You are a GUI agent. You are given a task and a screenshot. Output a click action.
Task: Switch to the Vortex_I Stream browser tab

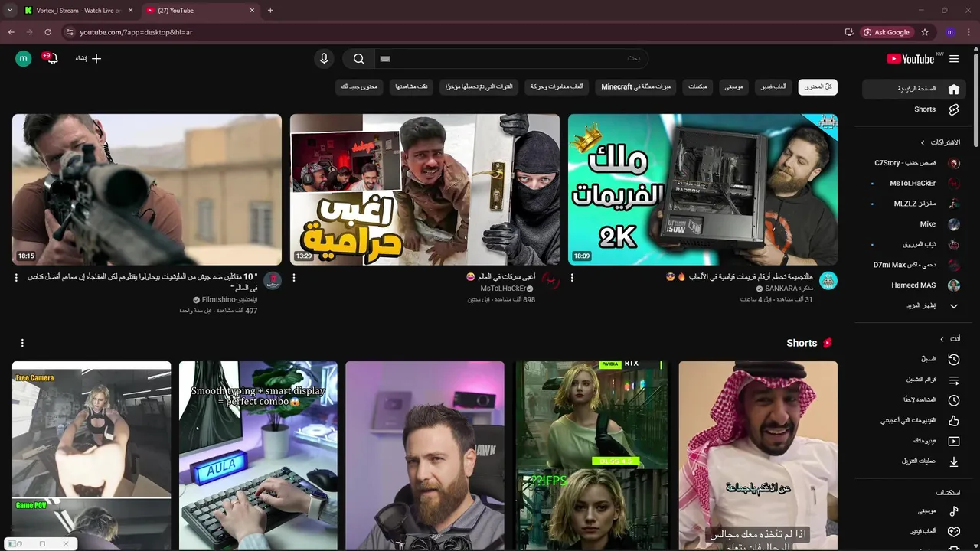click(x=78, y=11)
